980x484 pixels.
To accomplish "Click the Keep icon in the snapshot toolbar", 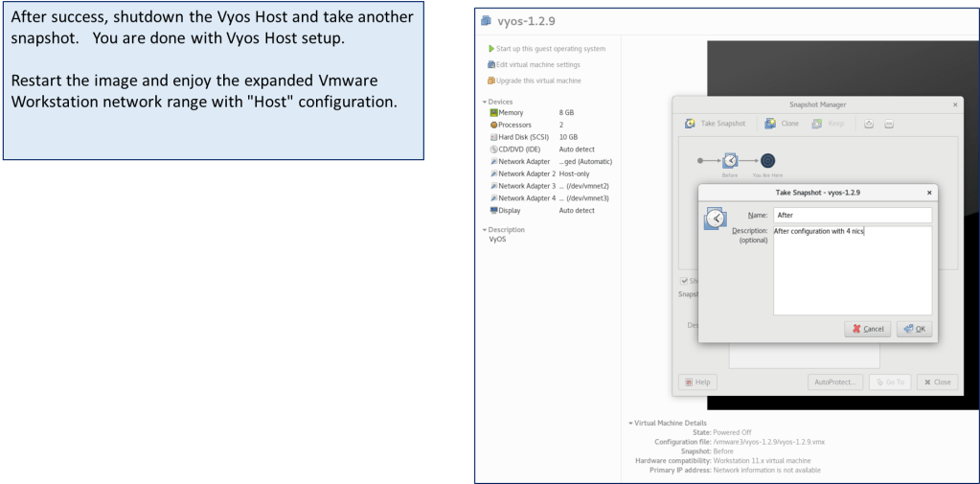I will tap(816, 124).
